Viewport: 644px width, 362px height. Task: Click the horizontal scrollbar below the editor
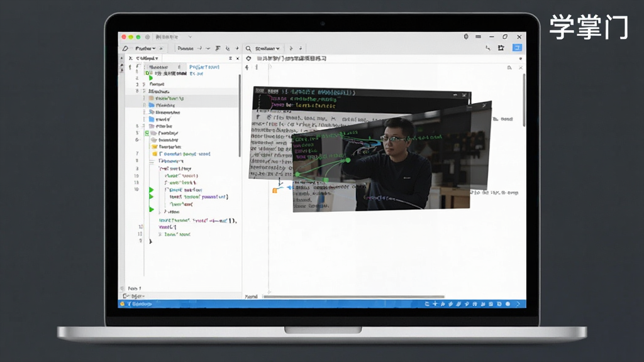coord(354,297)
